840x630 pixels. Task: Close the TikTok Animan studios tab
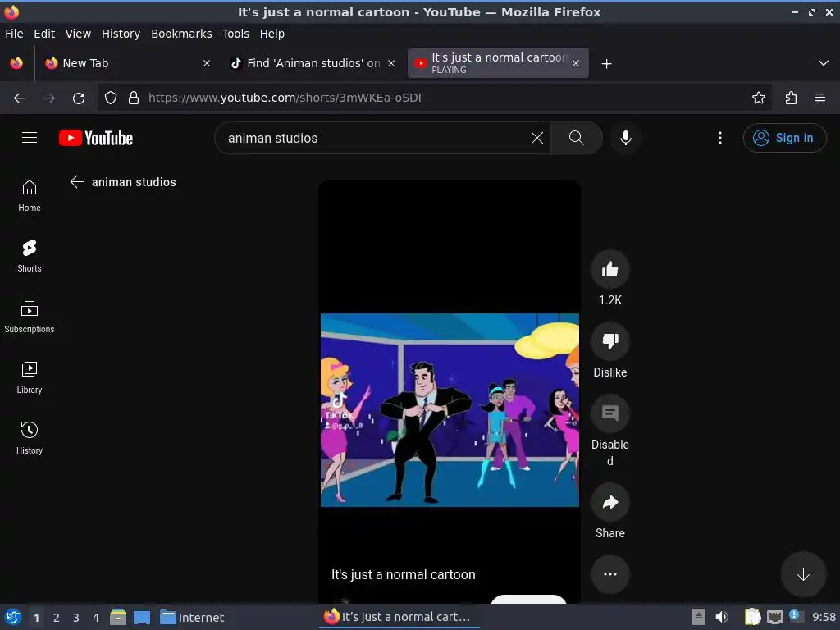[x=391, y=63]
